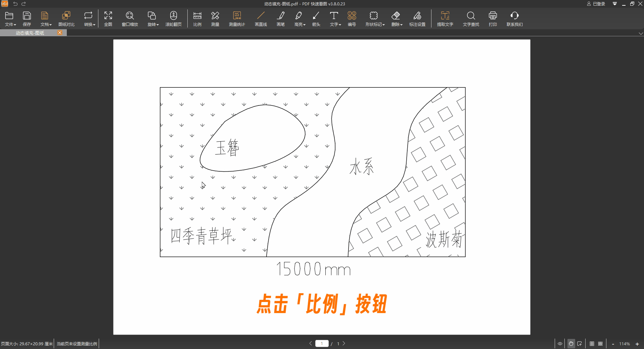This screenshot has height=349, width=644.
Task: Toggle 滚轮翻页 wheel page-turn mode
Action: point(174,19)
